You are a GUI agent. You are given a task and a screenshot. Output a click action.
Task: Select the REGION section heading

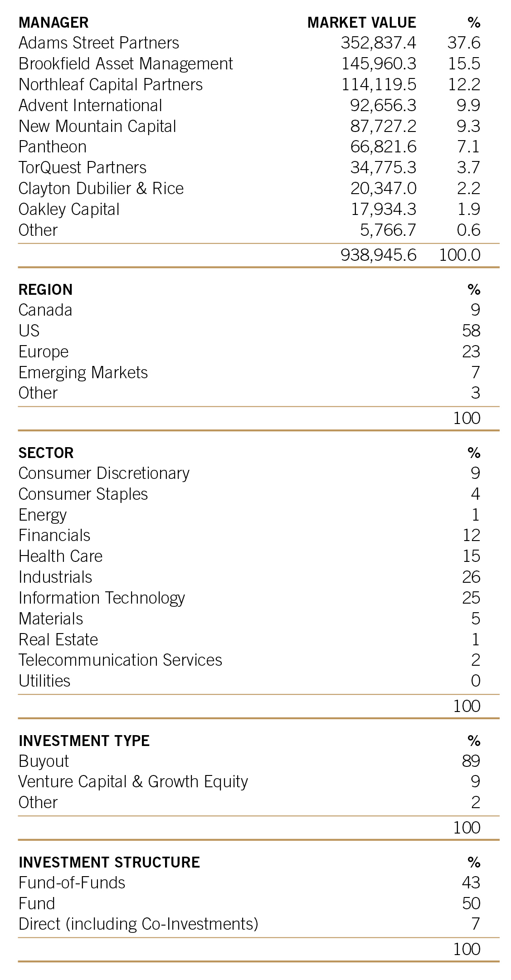(x=45, y=289)
